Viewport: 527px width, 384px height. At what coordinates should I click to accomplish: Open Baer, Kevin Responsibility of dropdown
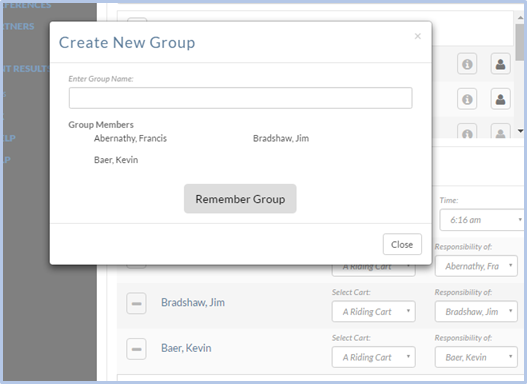(x=476, y=357)
